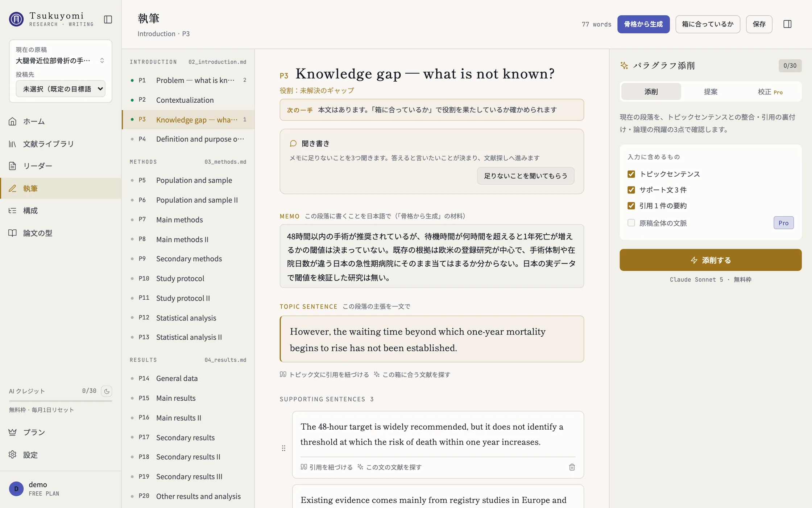
Task: Click 骨格から生成 button
Action: [x=643, y=24]
